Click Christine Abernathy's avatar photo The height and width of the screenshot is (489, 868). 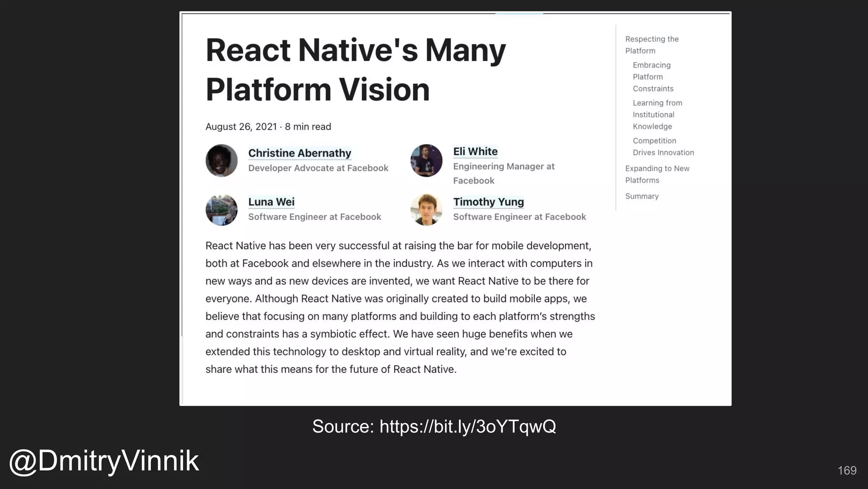click(x=222, y=160)
